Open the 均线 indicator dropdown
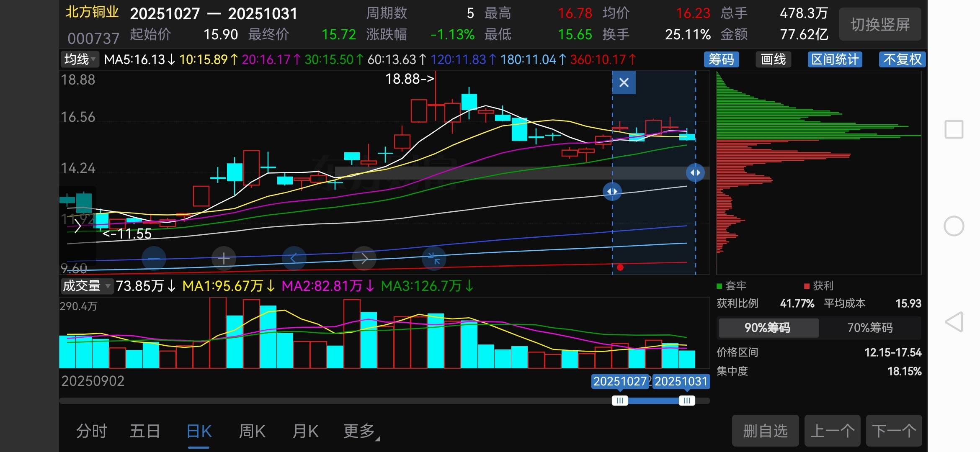Image resolution: width=980 pixels, height=452 pixels. pyautogui.click(x=80, y=59)
